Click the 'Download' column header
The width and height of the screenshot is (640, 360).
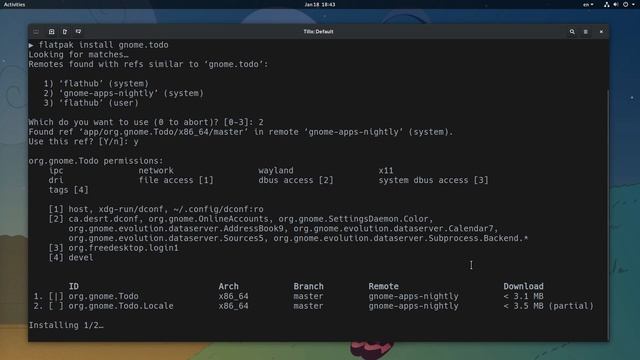[523, 287]
